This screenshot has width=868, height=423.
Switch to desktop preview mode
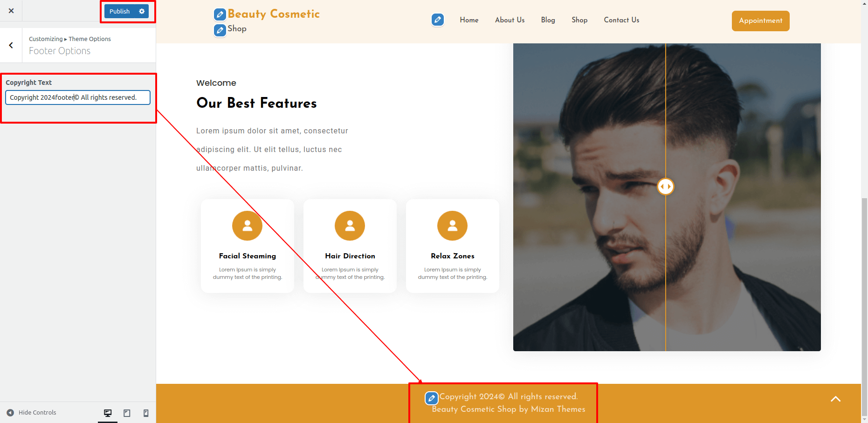click(x=108, y=413)
